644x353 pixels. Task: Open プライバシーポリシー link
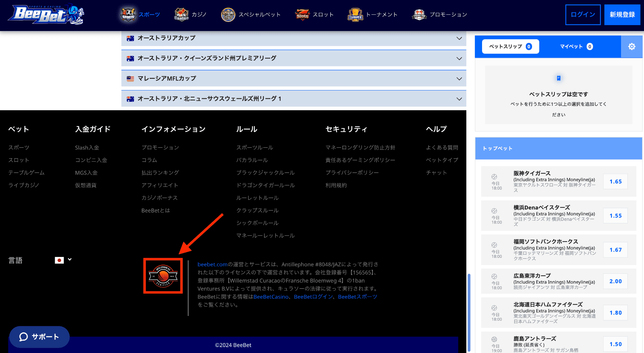pyautogui.click(x=352, y=173)
